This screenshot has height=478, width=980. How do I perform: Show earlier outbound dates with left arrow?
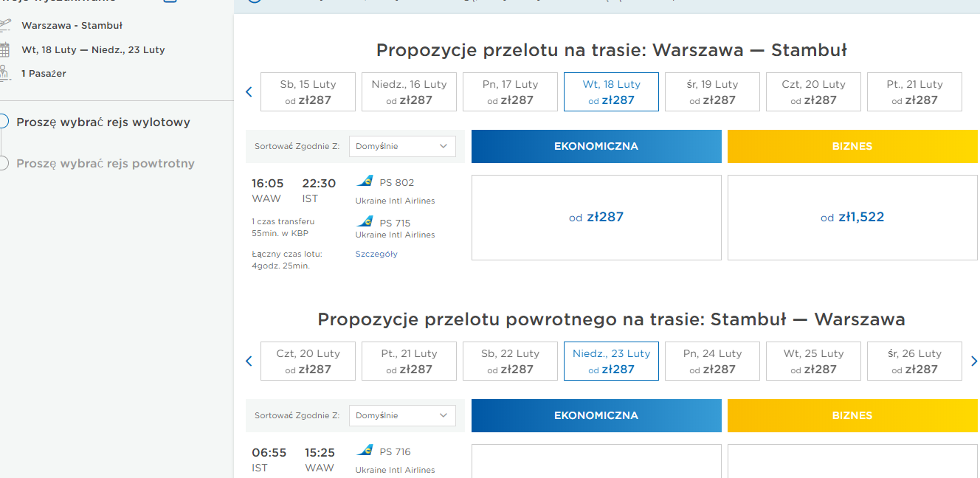coord(249,92)
